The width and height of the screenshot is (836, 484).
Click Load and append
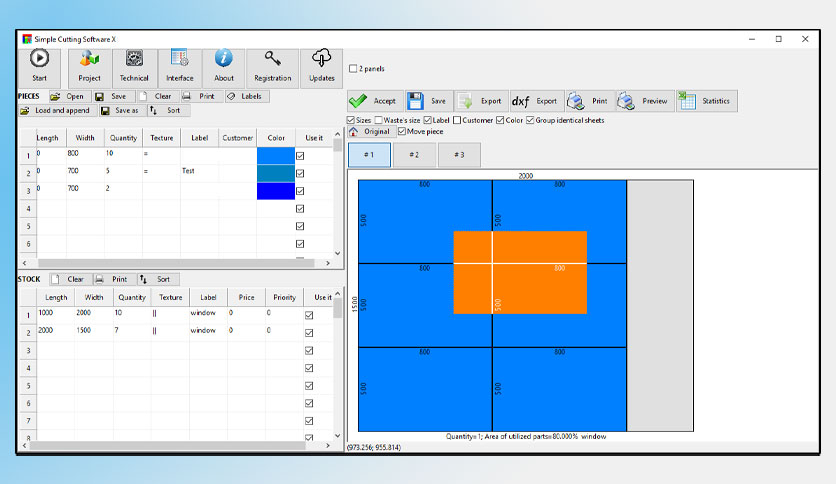(x=58, y=110)
